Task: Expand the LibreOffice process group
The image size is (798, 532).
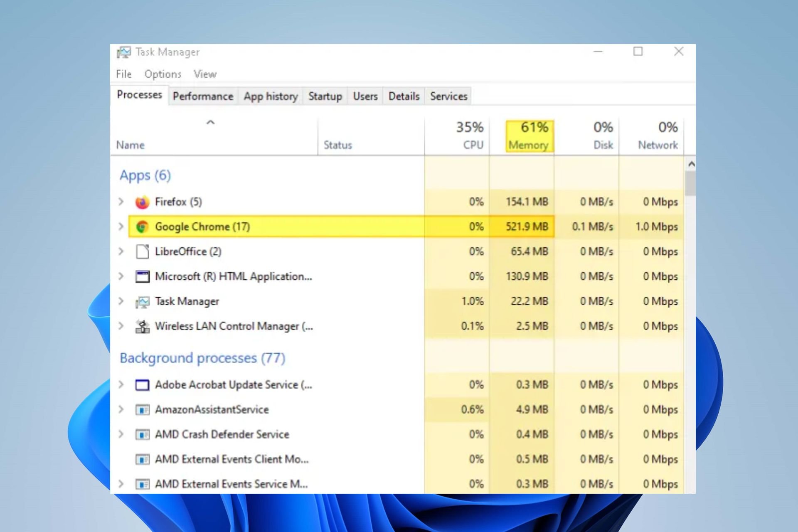Action: 121,251
